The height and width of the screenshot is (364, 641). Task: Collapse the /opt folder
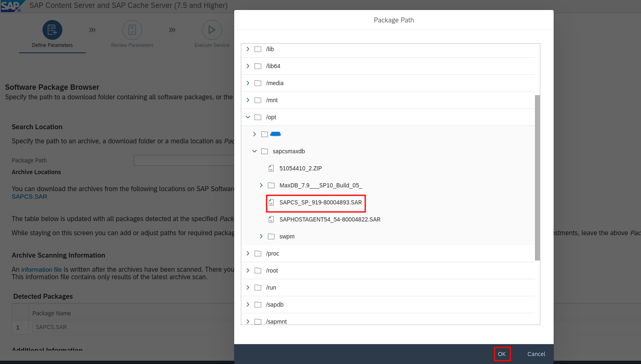tap(248, 117)
